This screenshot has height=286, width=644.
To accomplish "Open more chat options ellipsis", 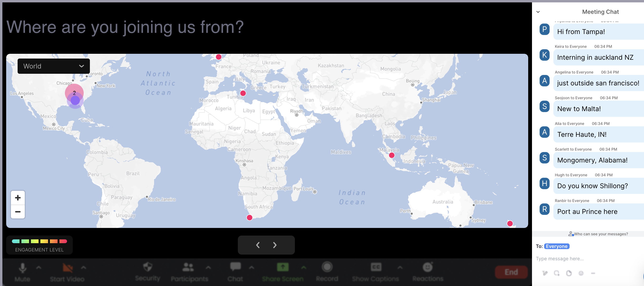I will pos(593,273).
